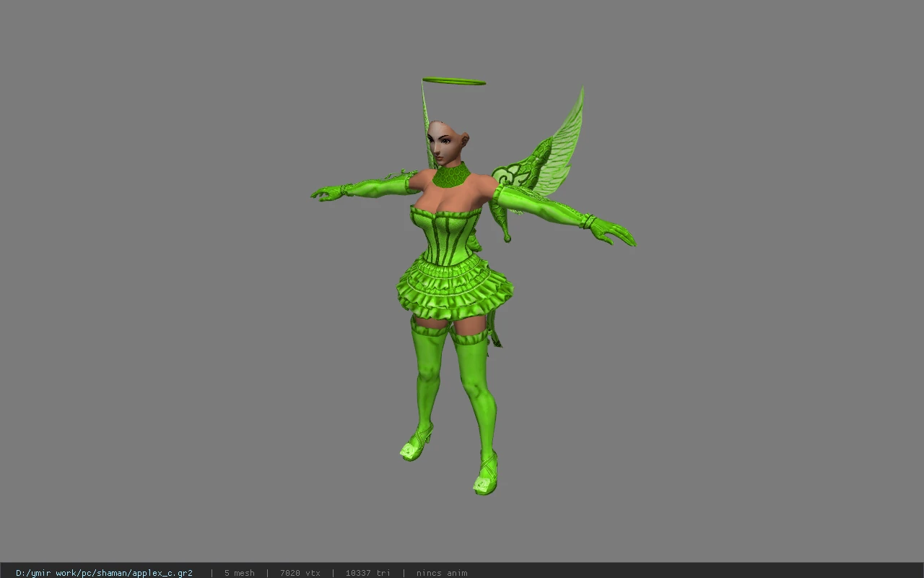The width and height of the screenshot is (924, 578).
Task: Click the '5 mesh' status entry
Action: click(239, 573)
